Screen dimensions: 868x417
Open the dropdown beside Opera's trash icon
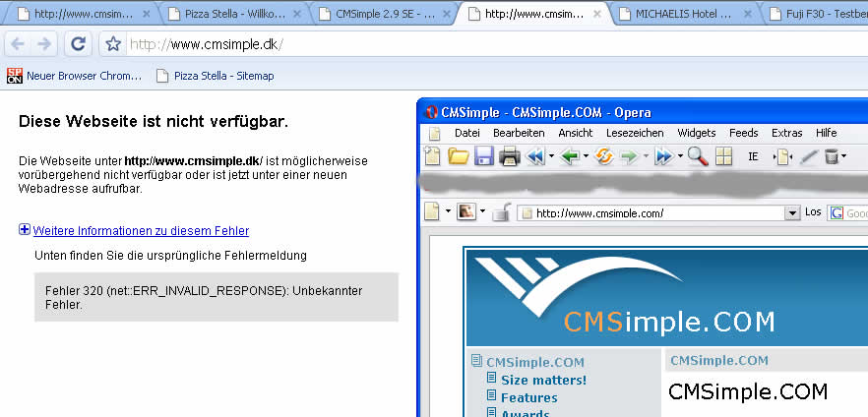[844, 157]
